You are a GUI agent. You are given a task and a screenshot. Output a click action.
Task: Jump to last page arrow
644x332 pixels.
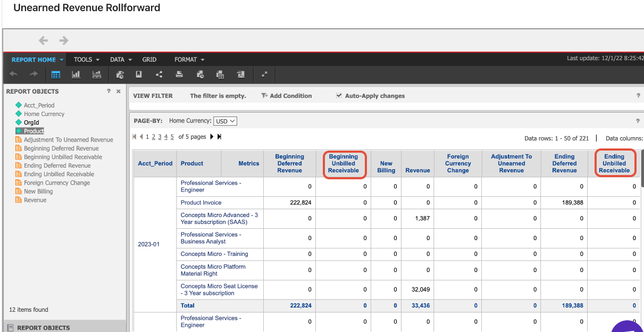pos(219,137)
